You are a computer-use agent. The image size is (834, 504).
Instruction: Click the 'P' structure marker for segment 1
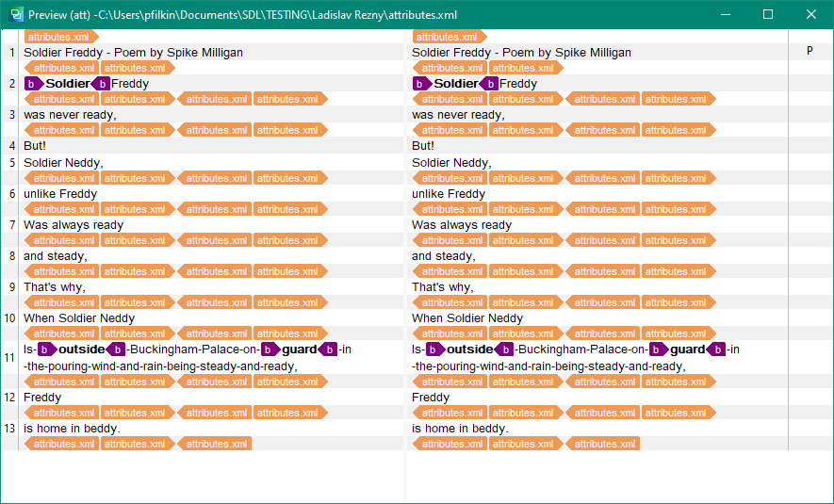point(809,51)
